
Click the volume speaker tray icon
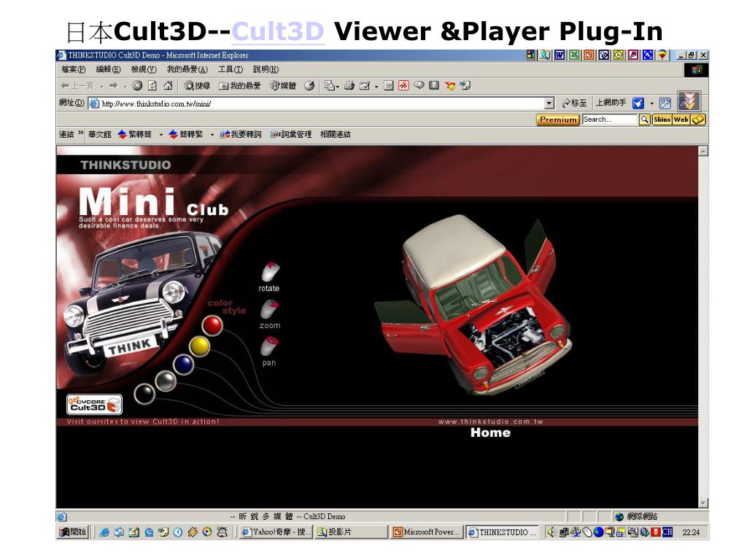tap(551, 532)
